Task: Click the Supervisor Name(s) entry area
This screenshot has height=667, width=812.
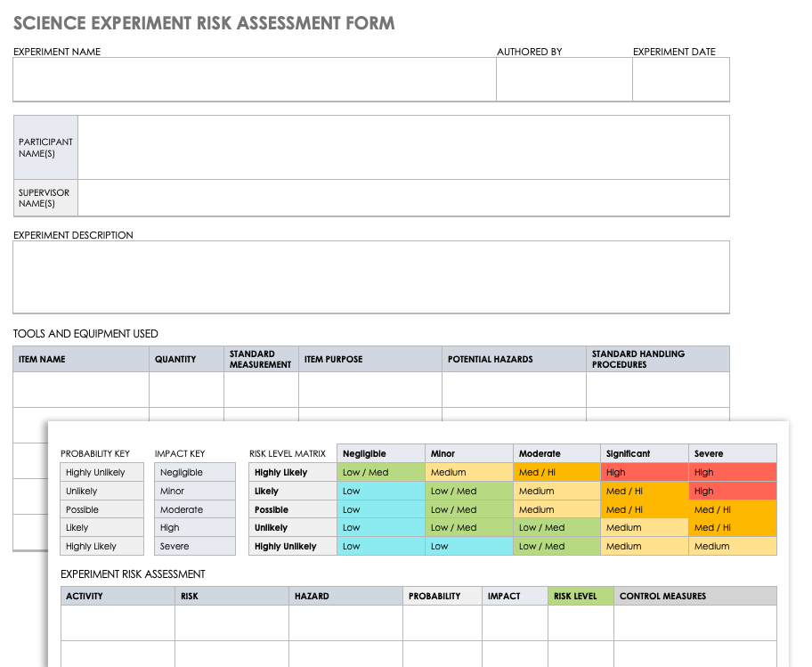Action: click(x=403, y=198)
